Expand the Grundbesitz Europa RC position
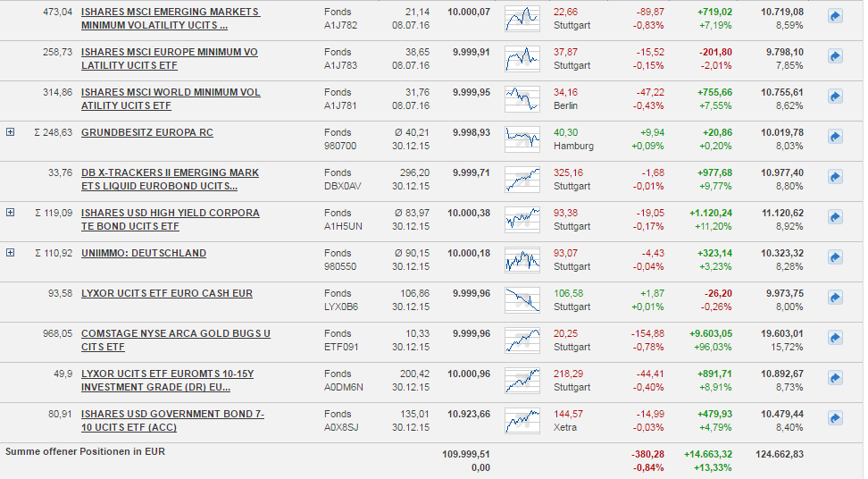This screenshot has width=868, height=479. click(x=11, y=132)
